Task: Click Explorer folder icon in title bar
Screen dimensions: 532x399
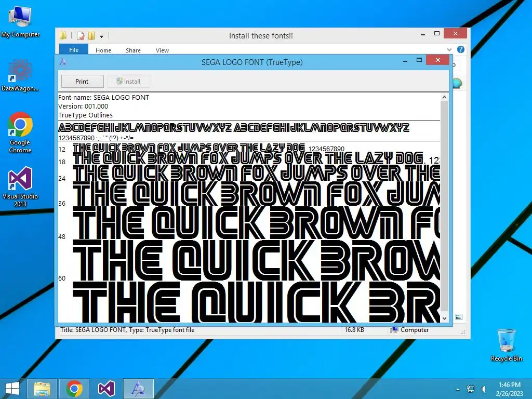Action: click(x=63, y=35)
